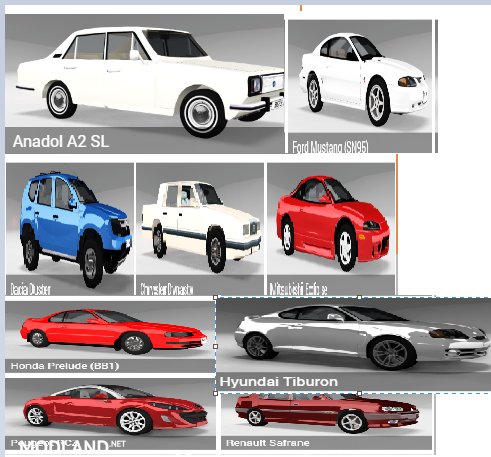The image size is (491, 457).
Task: Select the Chrysler Dynasty car image
Action: click(x=200, y=229)
